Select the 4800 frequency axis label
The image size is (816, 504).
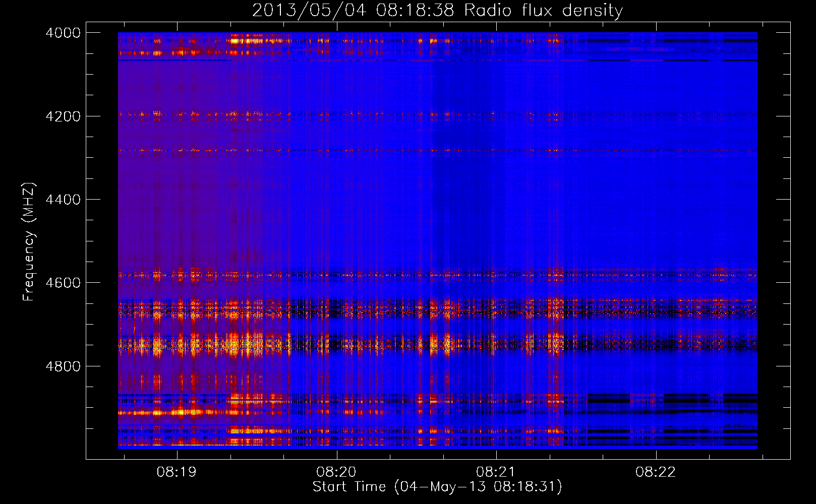[x=63, y=366]
